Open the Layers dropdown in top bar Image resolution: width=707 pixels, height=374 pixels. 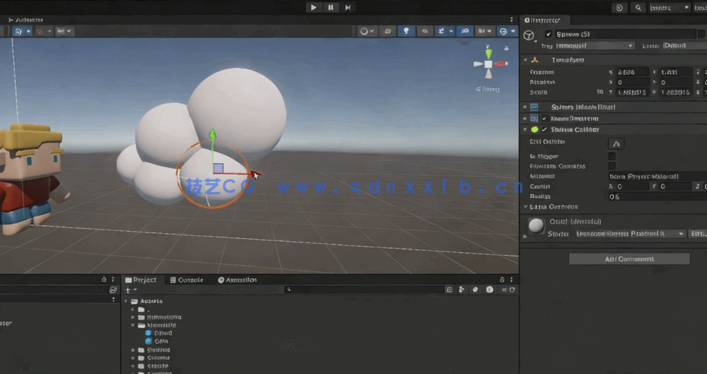(x=670, y=8)
